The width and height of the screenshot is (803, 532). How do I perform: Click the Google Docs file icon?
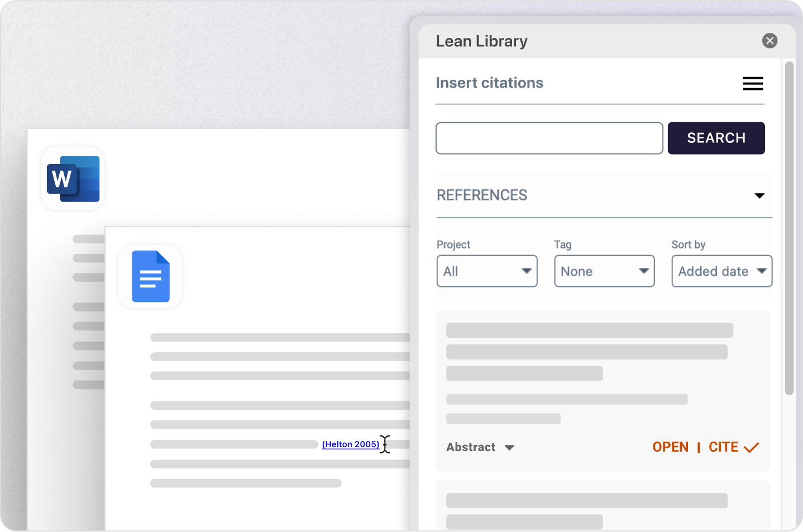150,276
